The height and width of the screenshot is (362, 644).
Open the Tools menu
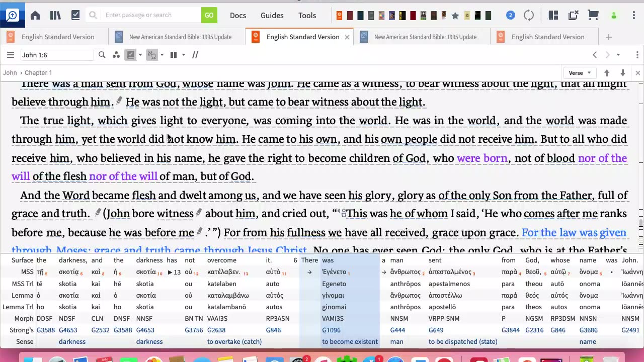[x=307, y=15]
